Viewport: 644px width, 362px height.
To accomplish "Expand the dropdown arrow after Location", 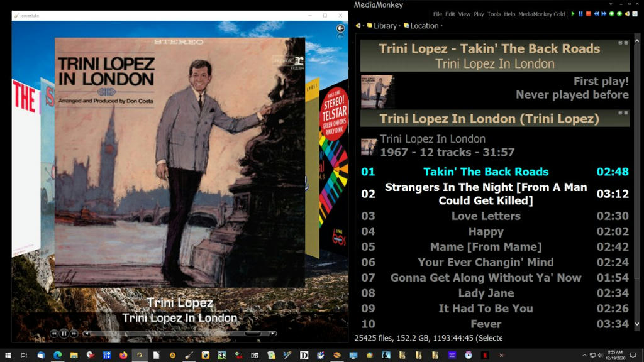I will 441,26.
